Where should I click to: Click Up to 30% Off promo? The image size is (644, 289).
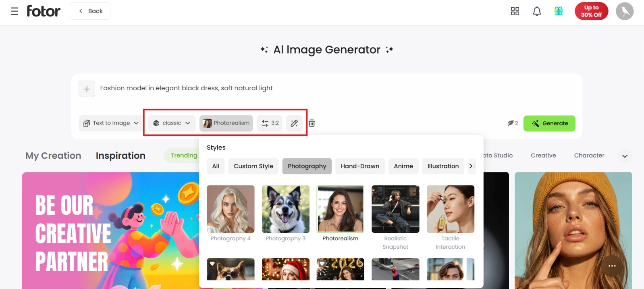tap(591, 11)
